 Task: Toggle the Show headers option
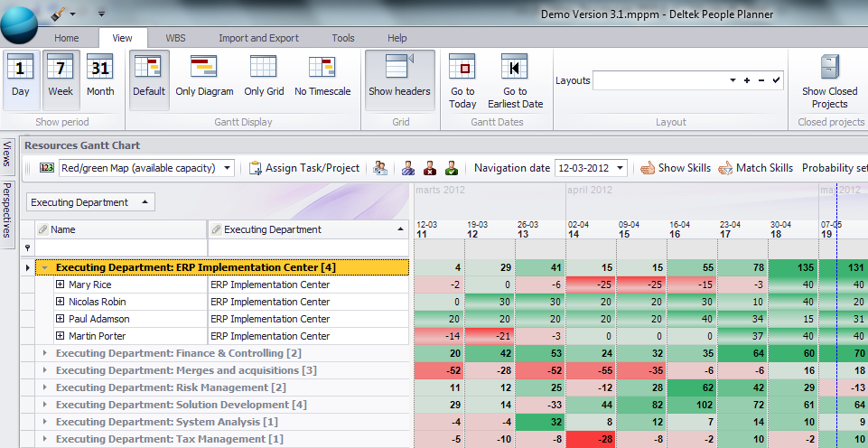(x=399, y=78)
